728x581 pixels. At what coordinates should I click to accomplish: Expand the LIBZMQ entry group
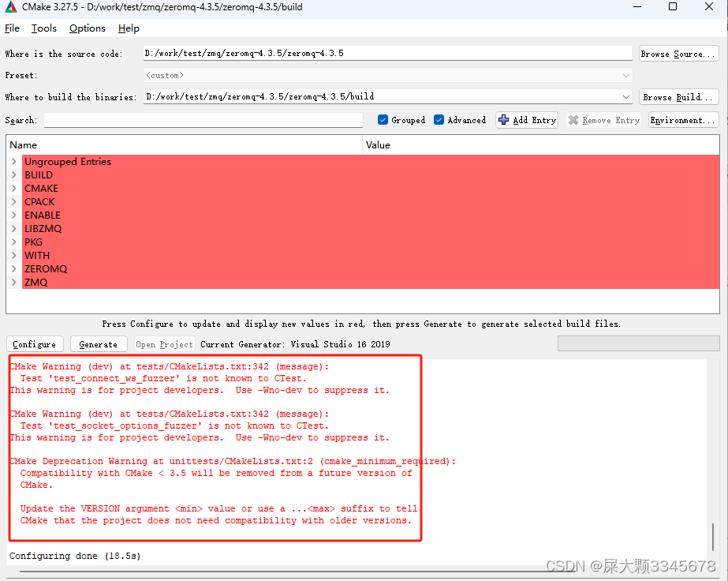tap(13, 228)
